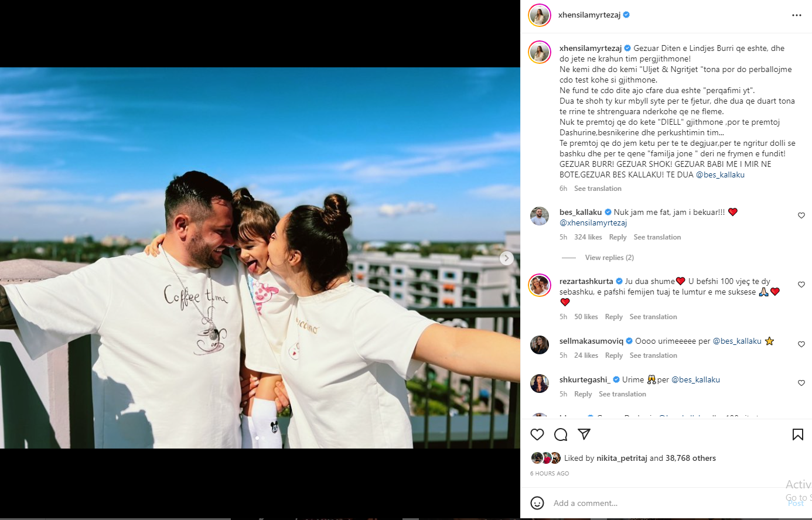Open xhensilamyrtezaj profile from the header username
Screen dimensions: 812x520
tap(589, 15)
